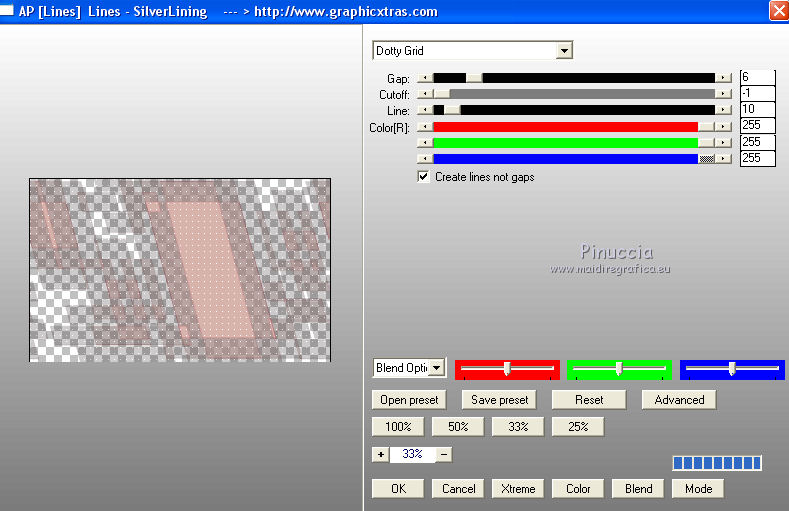The width and height of the screenshot is (789, 511).
Task: Adjust the blue blend slider
Action: pyautogui.click(x=732, y=369)
